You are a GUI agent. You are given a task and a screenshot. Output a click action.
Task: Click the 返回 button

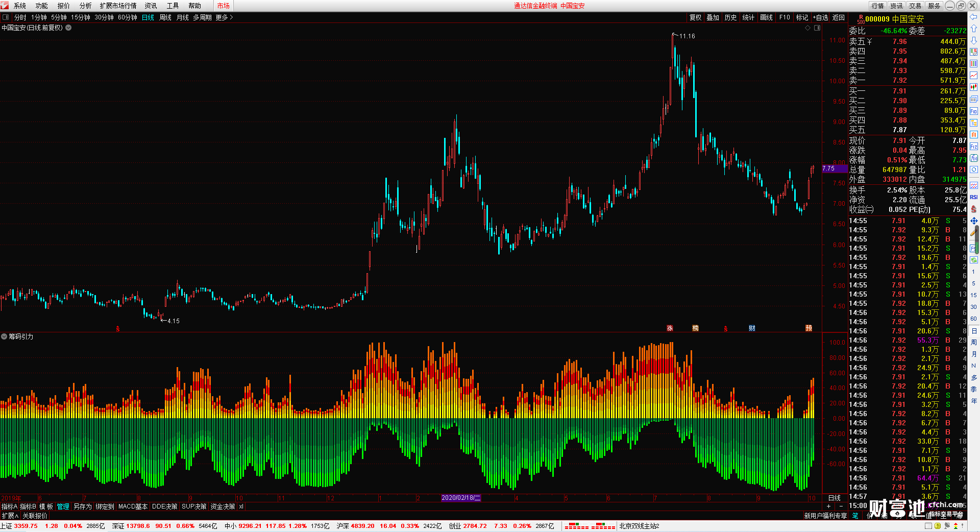tap(839, 17)
